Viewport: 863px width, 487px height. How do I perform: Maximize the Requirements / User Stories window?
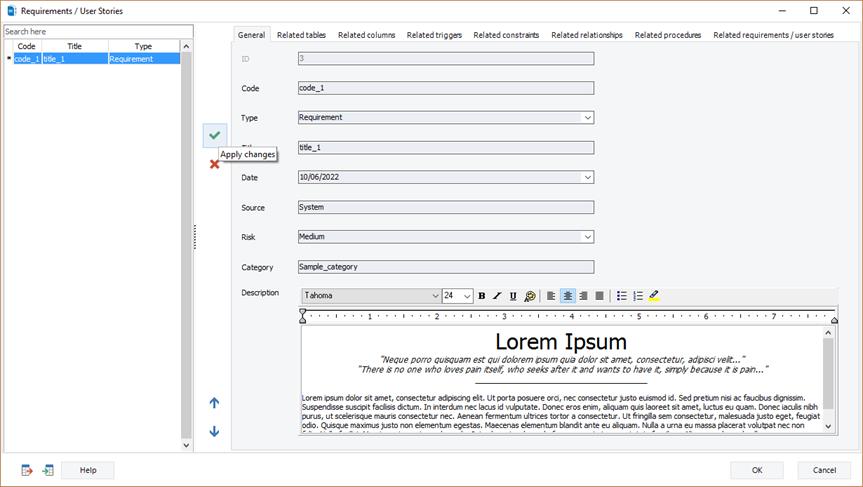coord(814,10)
